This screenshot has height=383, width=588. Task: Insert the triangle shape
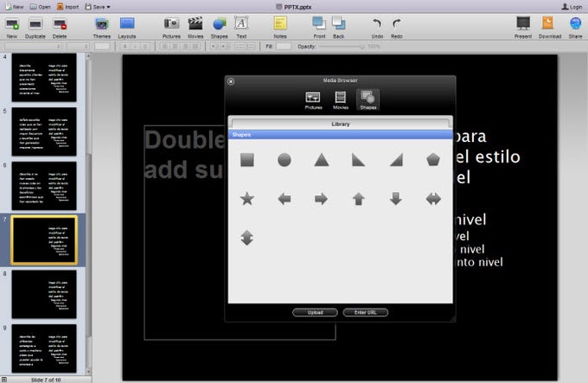[322, 160]
